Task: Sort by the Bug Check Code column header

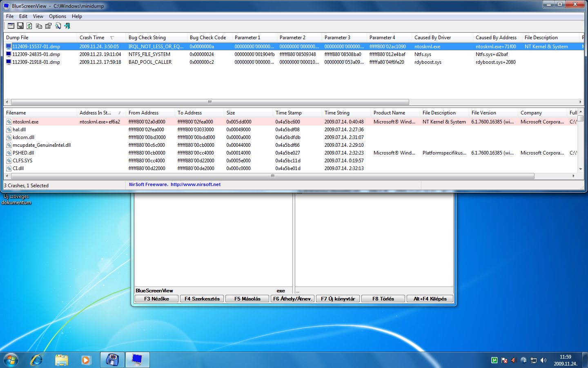Action: 209,38
